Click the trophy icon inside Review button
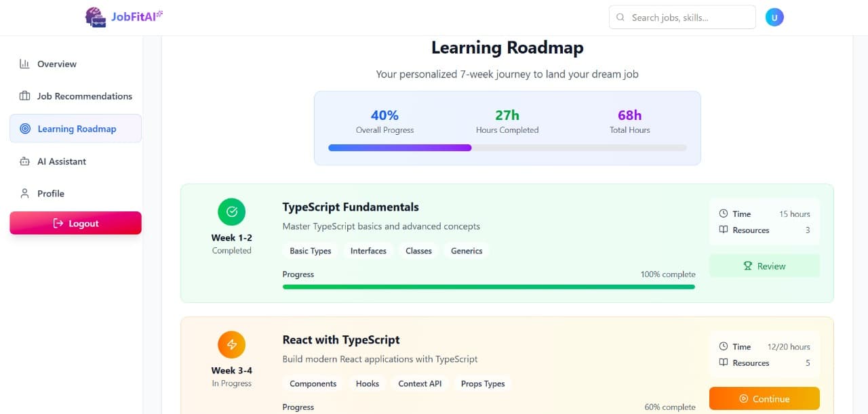 coord(749,266)
